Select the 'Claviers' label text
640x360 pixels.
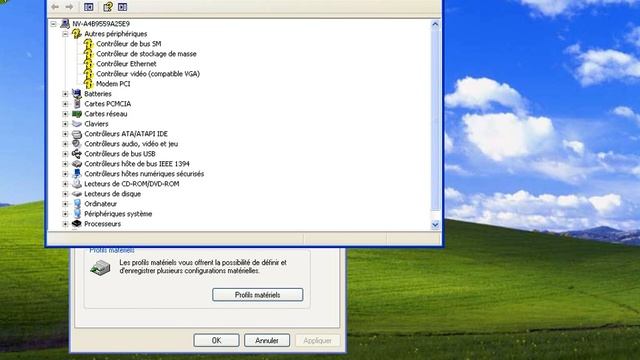(96, 124)
